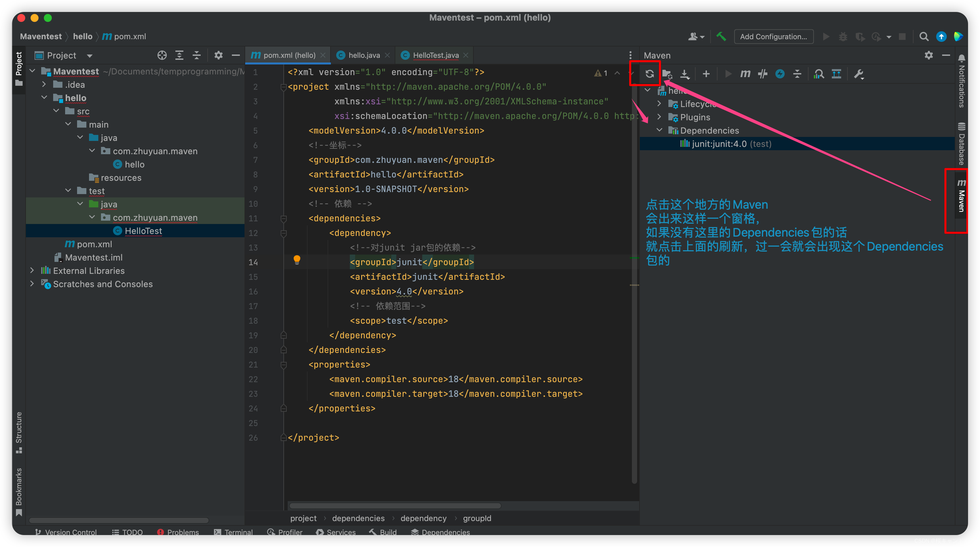Click JetBrains Toolbox colorful icon
980x547 pixels.
958,37
